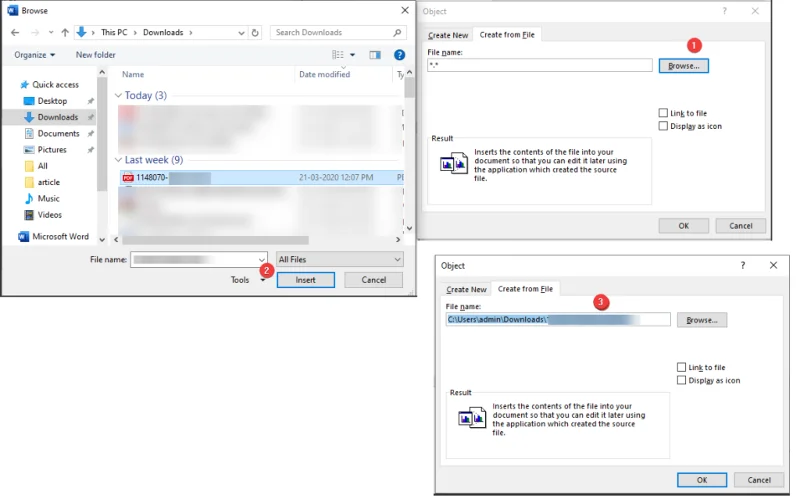Check Link to file in lower Object dialog
This screenshot has height=499, width=800.
(701, 367)
